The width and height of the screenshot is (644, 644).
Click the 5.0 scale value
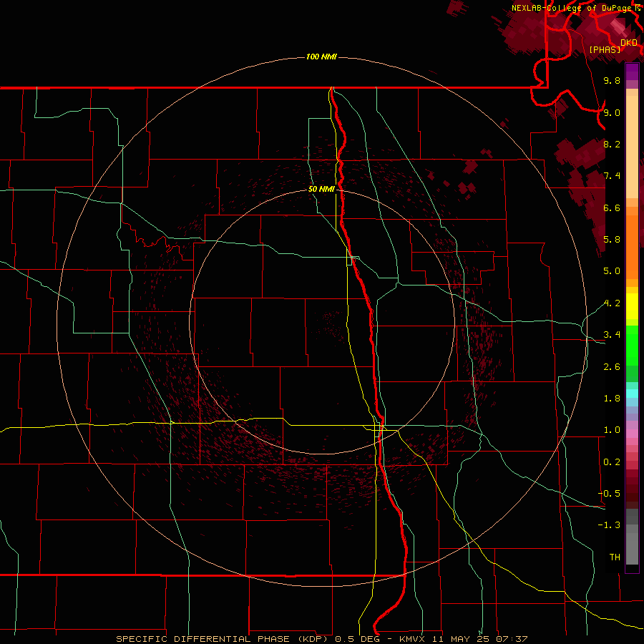tap(612, 271)
